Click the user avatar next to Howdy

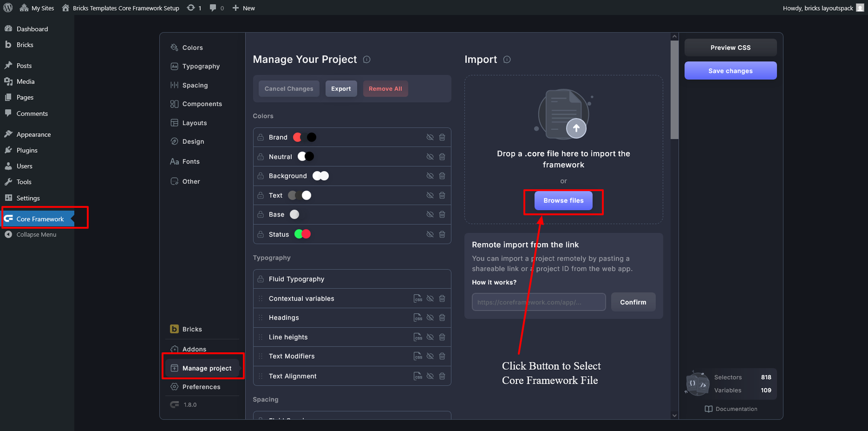click(x=860, y=8)
